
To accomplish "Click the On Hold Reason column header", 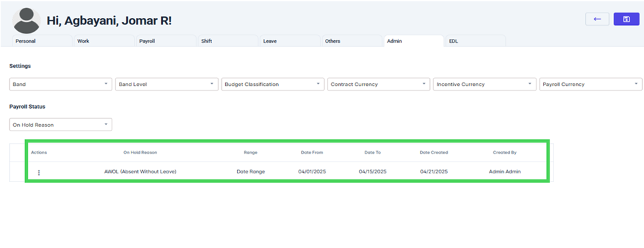I will (140, 152).
